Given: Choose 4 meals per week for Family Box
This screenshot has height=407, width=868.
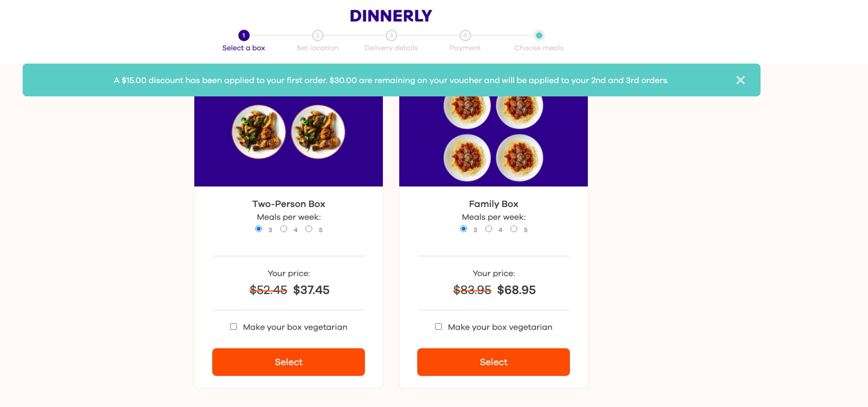Looking at the screenshot, I should 488,229.
